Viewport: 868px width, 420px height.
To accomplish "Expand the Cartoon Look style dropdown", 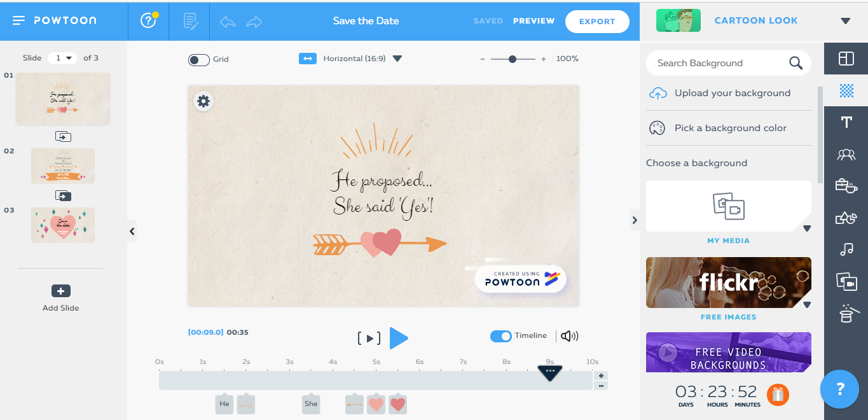I will click(845, 21).
